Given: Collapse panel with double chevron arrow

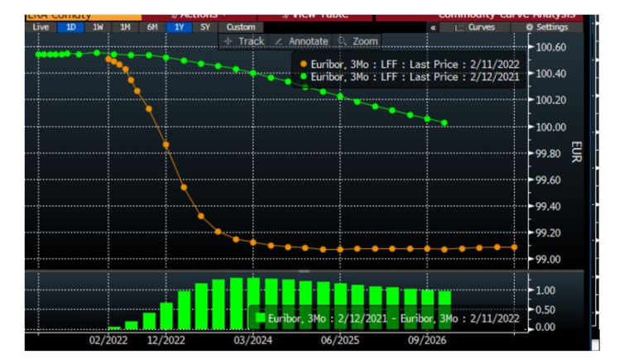Looking at the screenshot, I should point(433,27).
